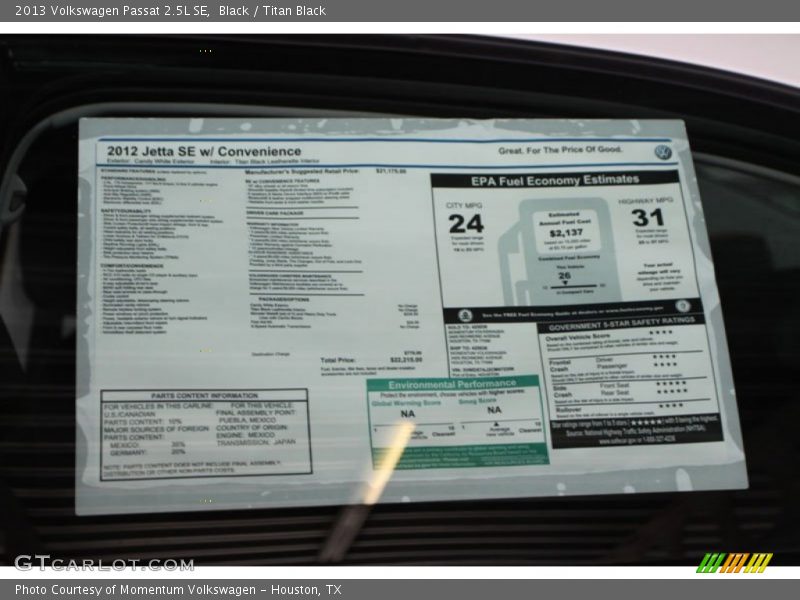
Task: Click the 'HIGHWAY MPG' label
Action: (x=646, y=201)
